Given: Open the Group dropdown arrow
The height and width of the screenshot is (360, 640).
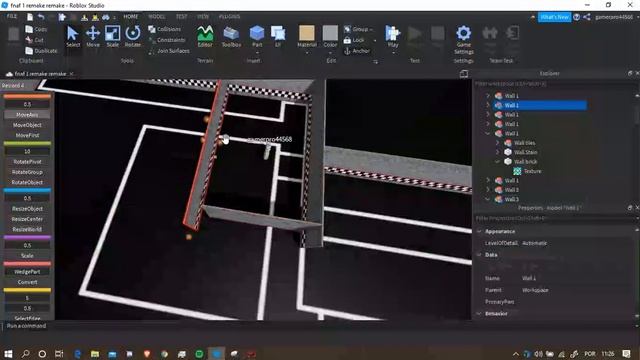Looking at the screenshot, I should [x=371, y=29].
